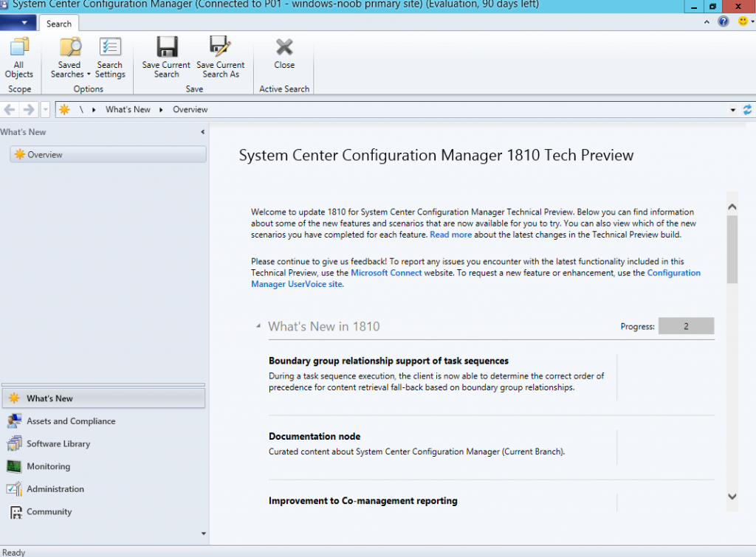The width and height of the screenshot is (756, 557).
Task: Open the Community workspace
Action: click(103, 512)
